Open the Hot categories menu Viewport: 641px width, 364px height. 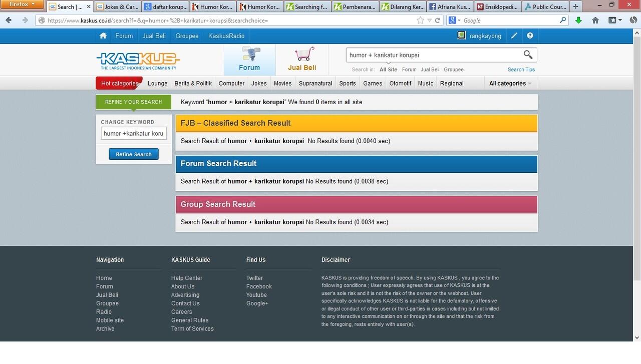coord(119,83)
